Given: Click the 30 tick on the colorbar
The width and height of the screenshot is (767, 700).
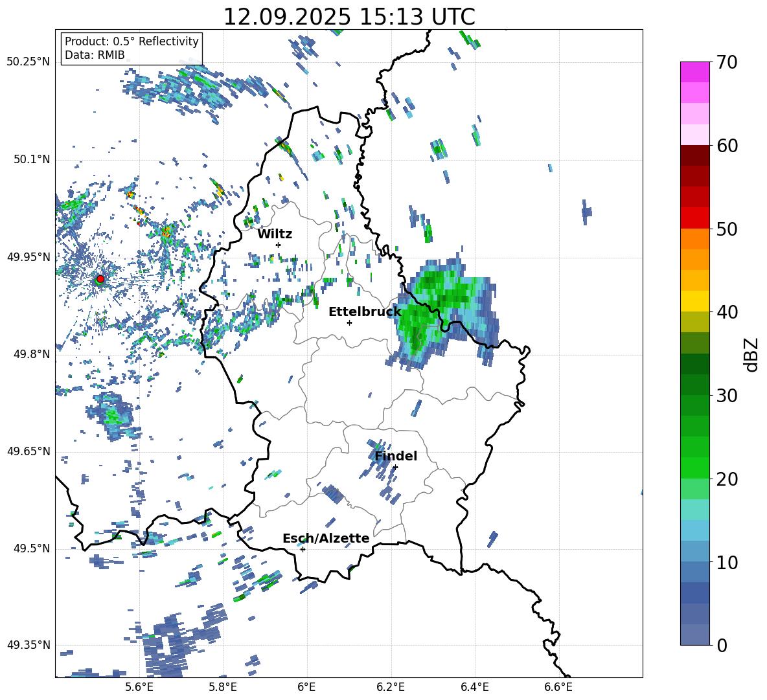Looking at the screenshot, I should [x=726, y=396].
